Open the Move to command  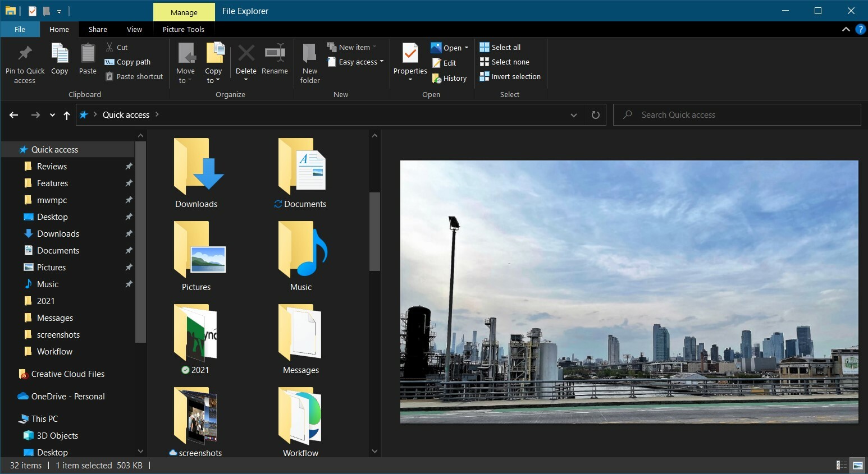click(186, 63)
